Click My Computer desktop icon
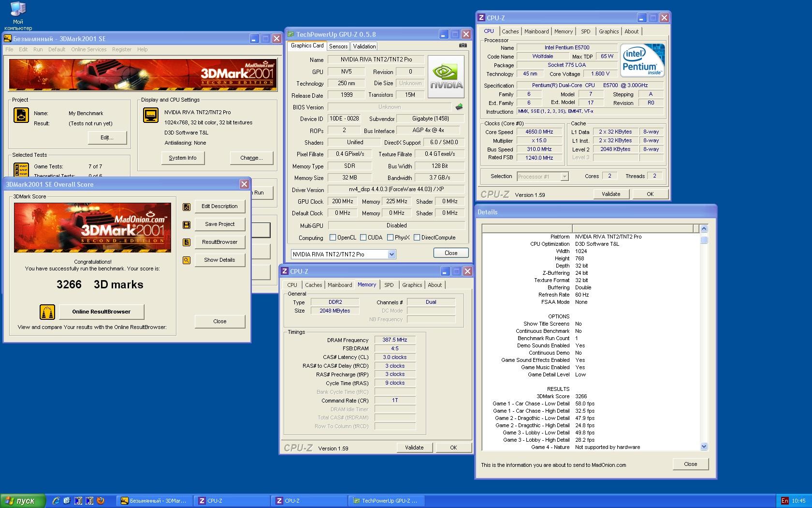Screen dimensions: 812x508 [18, 16]
